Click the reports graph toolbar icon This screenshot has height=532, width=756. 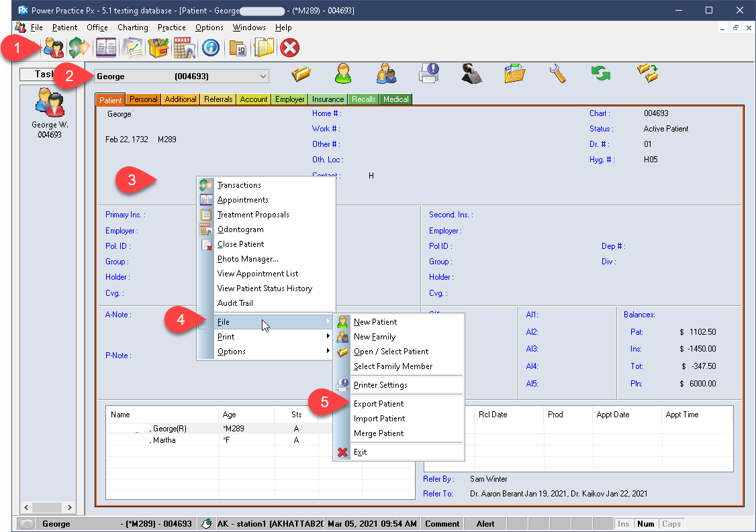click(x=132, y=48)
